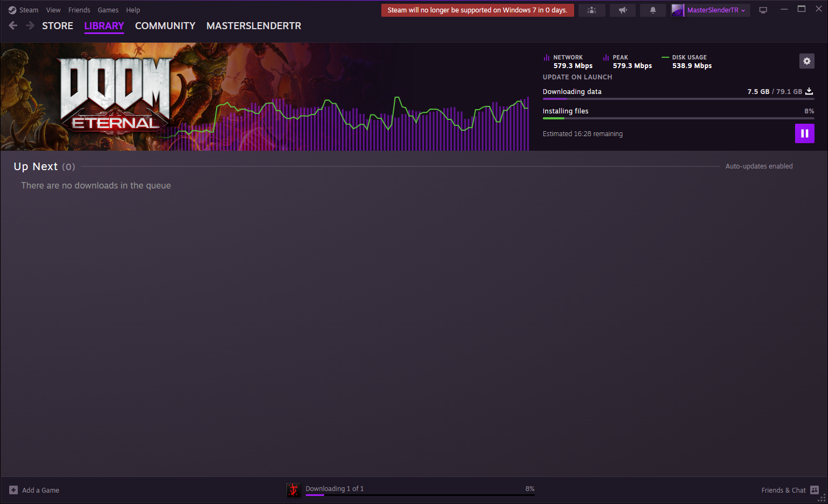The image size is (828, 504).
Task: Enter Big Picture mode via monitor icon
Action: click(763, 10)
